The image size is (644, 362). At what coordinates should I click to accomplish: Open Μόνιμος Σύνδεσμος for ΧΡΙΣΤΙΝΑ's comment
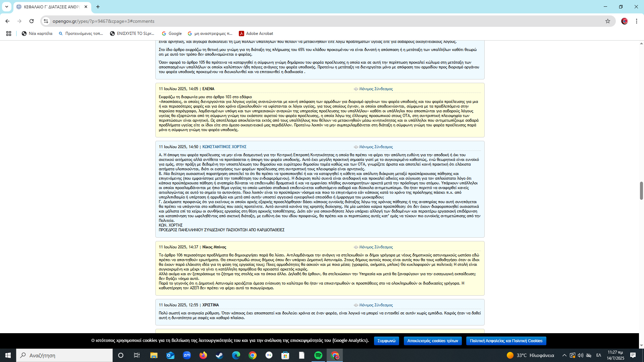click(376, 305)
